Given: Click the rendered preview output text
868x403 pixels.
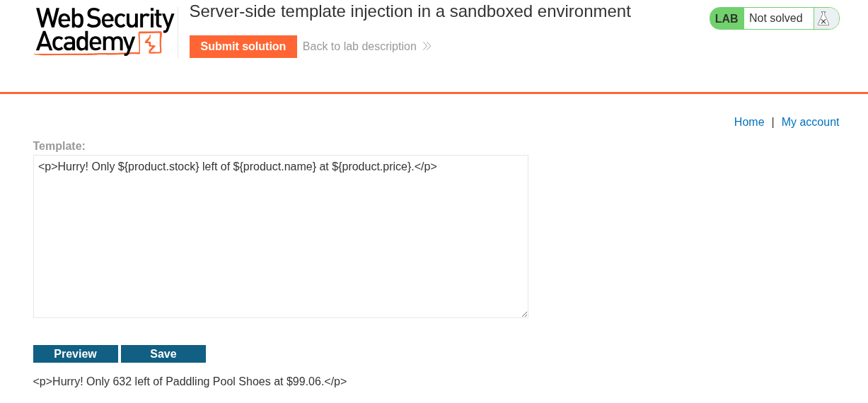Looking at the screenshot, I should [x=190, y=382].
